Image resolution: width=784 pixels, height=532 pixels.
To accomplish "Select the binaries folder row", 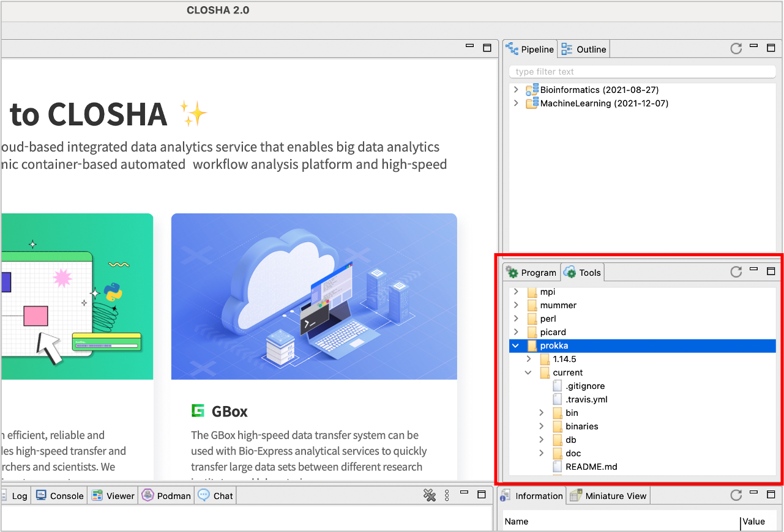I will pyautogui.click(x=643, y=426).
